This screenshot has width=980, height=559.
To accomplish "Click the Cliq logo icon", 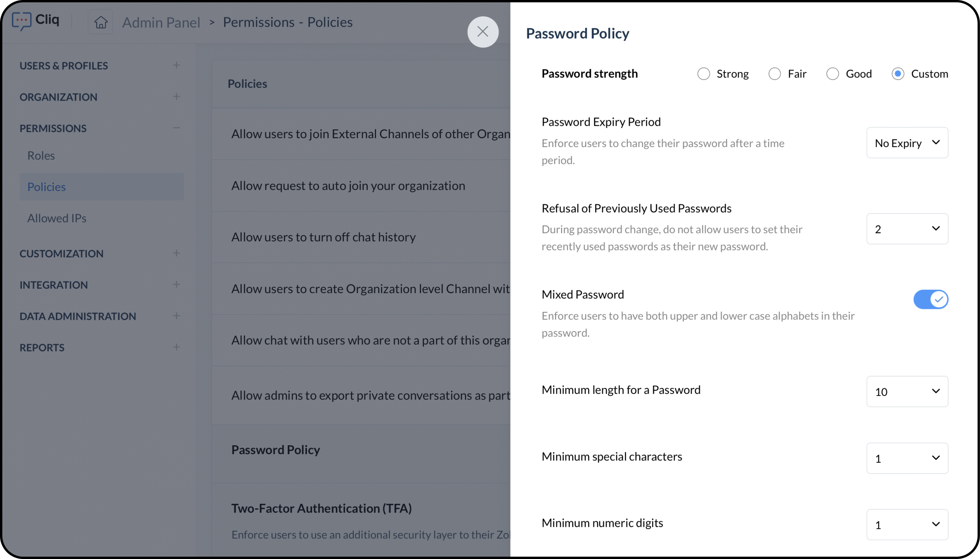I will (x=21, y=21).
